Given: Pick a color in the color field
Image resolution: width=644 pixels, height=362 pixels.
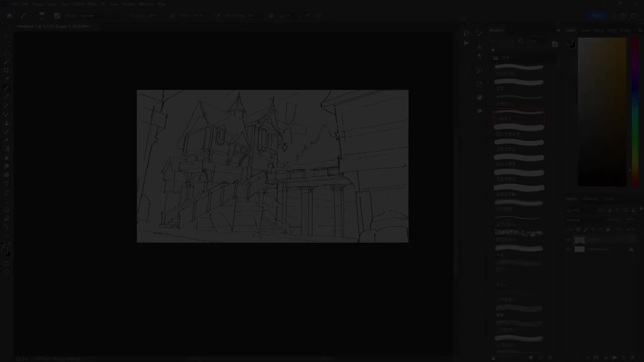Looking at the screenshot, I should point(602,112).
